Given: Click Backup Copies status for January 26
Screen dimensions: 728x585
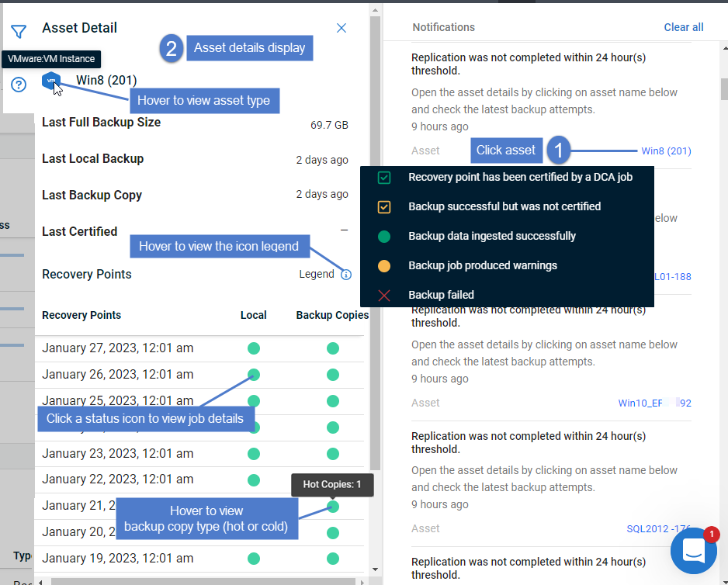Looking at the screenshot, I should point(333,375).
